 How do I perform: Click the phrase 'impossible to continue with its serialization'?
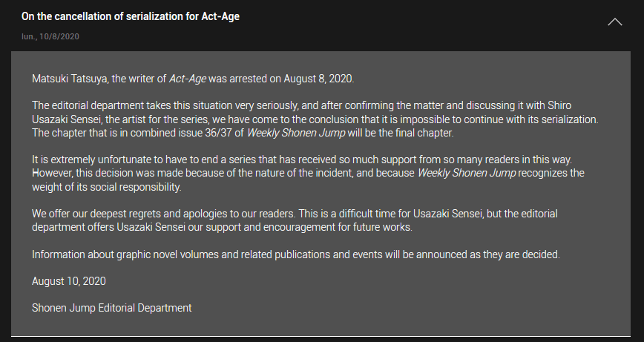498,119
